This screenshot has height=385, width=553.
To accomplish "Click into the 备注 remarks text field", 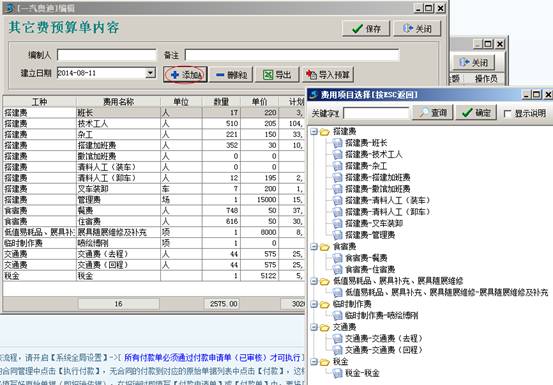I will [x=292, y=55].
